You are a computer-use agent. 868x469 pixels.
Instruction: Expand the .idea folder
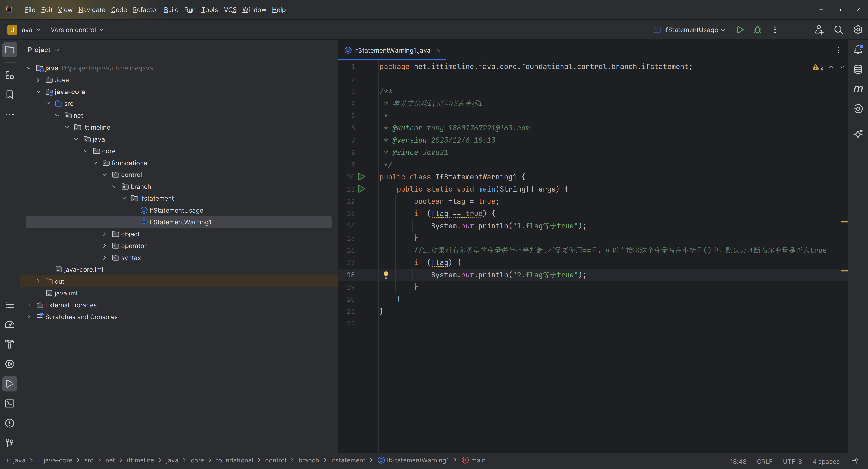[38, 80]
